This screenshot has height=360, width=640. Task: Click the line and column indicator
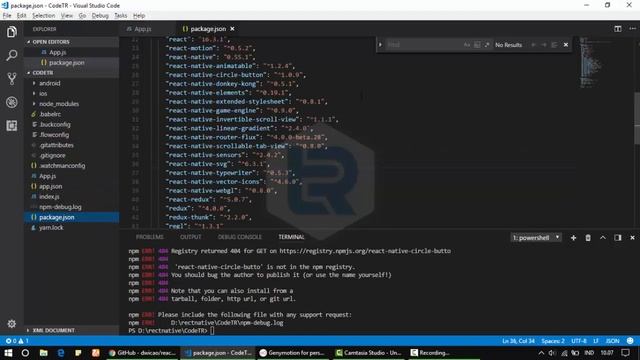[x=518, y=341]
